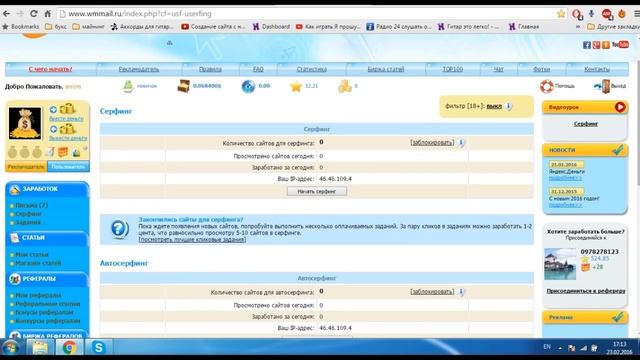Open Skype from the taskbar
The image size is (640, 360).
98,348
